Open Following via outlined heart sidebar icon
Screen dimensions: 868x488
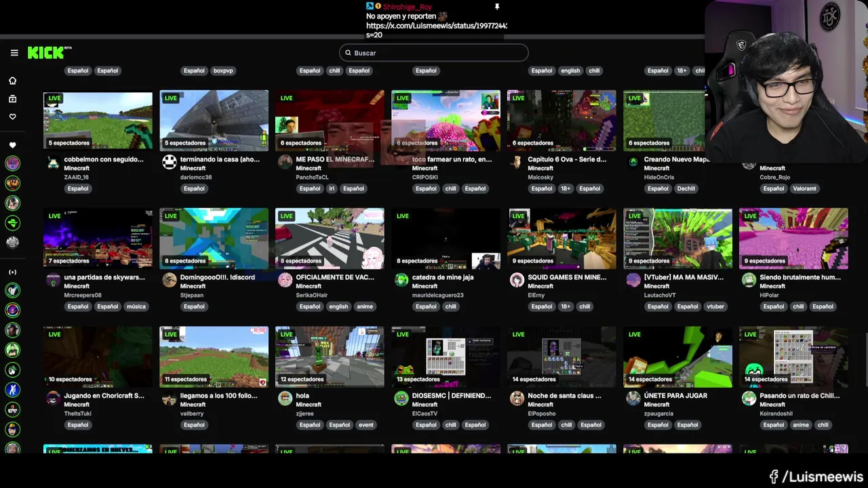pos(12,117)
